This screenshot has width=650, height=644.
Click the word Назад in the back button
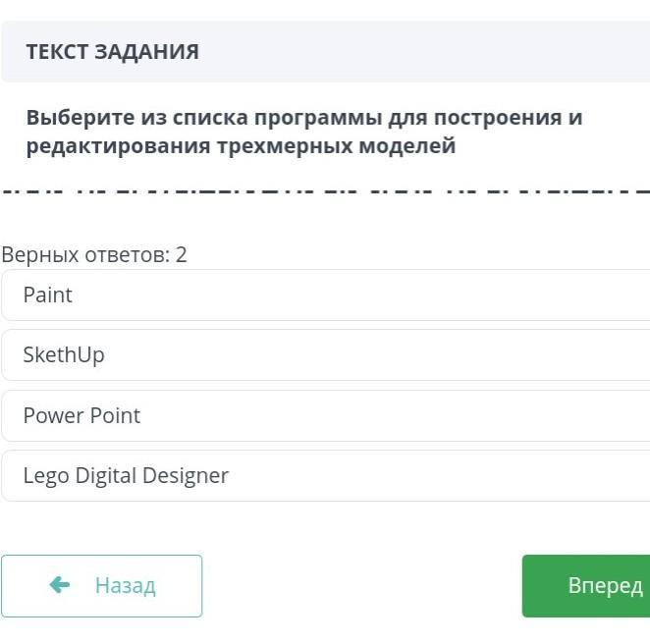pos(126,586)
